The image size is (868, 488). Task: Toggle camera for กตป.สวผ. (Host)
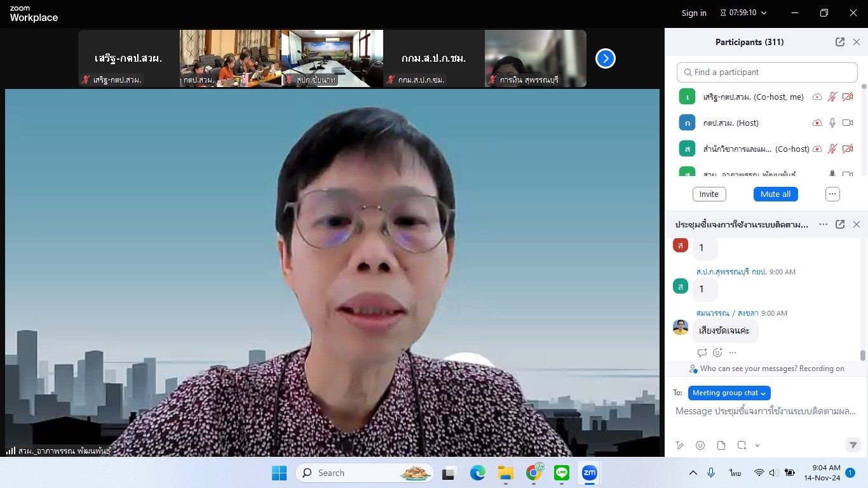pyautogui.click(x=848, y=123)
